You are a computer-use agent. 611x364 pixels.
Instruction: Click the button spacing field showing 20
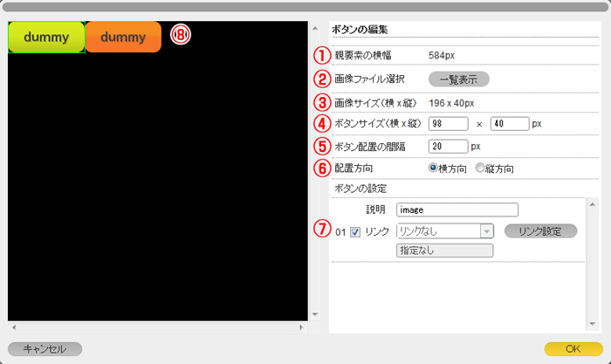pyautogui.click(x=448, y=147)
